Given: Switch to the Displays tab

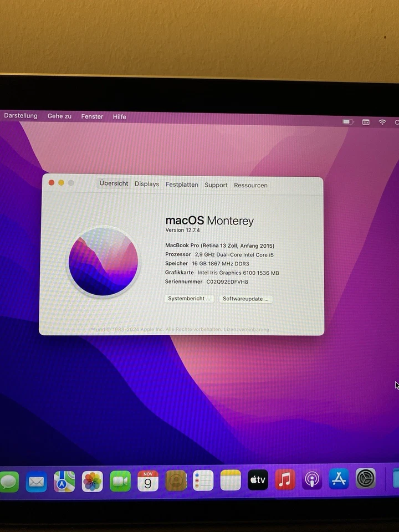Looking at the screenshot, I should click(x=146, y=184).
